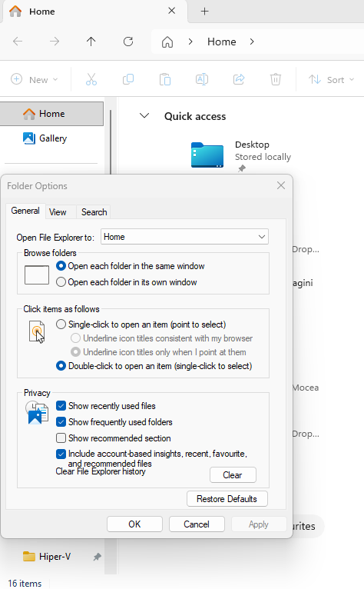This screenshot has height=589, width=364.
Task: Go up one folder level
Action: [91, 42]
